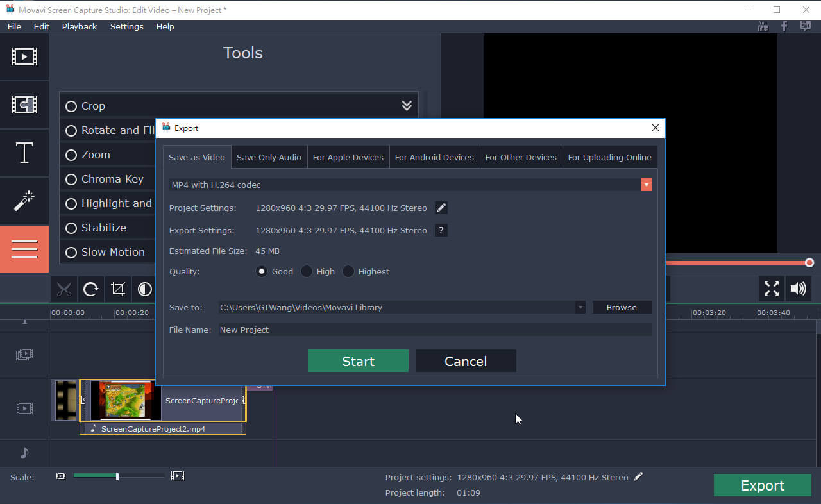821x504 pixels.
Task: Click the Browse button
Action: (x=622, y=308)
